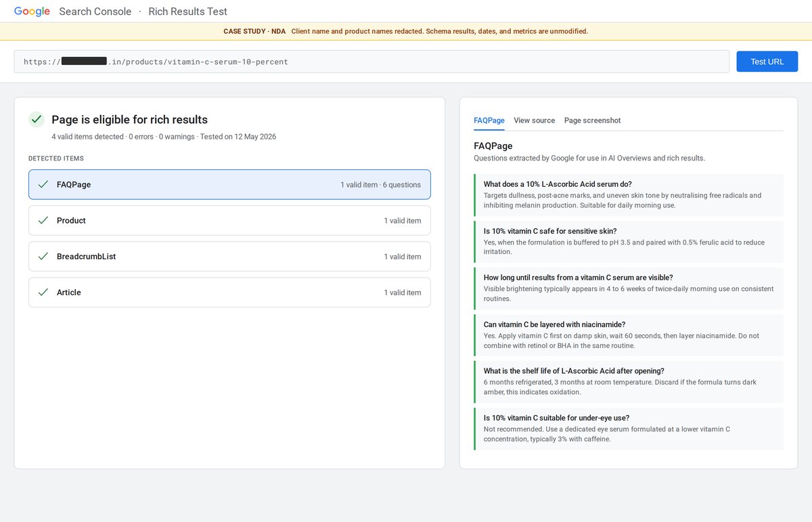The width and height of the screenshot is (812, 522).
Task: Select the FAQPage tab in details panel
Action: point(489,121)
